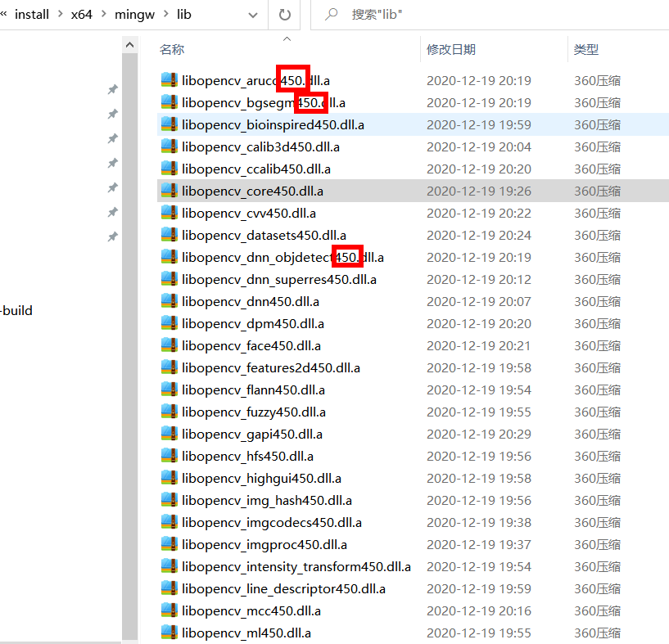
Task: Click the refresh icon in the address bar
Action: pyautogui.click(x=284, y=14)
